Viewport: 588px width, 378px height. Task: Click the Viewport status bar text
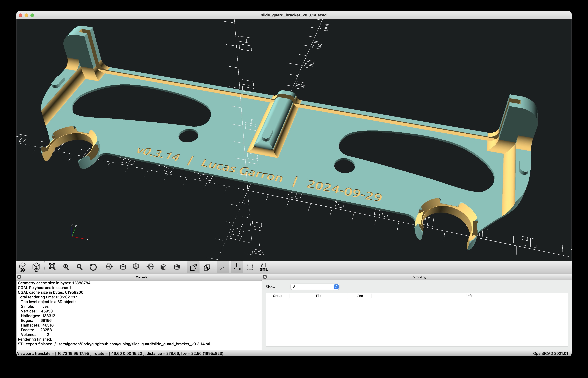pyautogui.click(x=120, y=354)
